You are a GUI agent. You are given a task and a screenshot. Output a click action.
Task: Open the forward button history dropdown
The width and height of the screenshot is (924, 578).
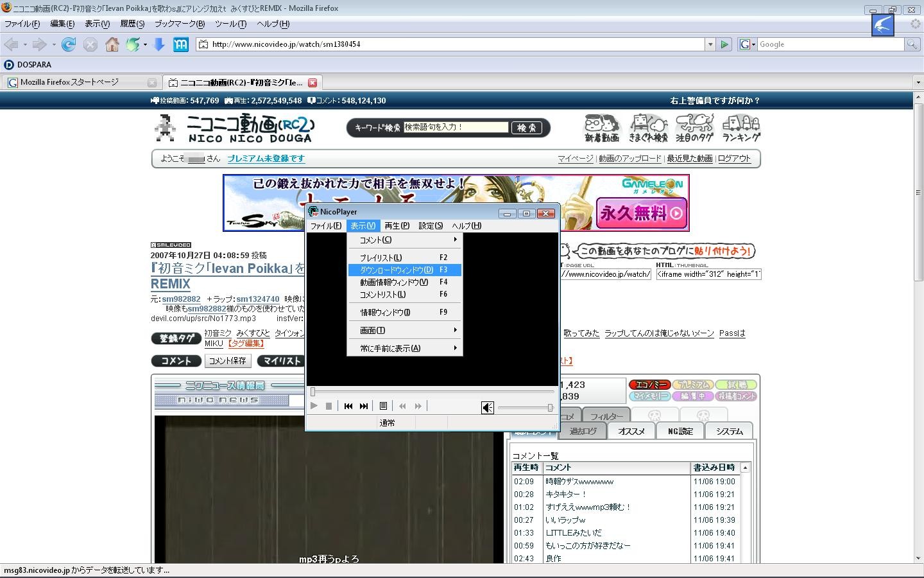point(54,44)
